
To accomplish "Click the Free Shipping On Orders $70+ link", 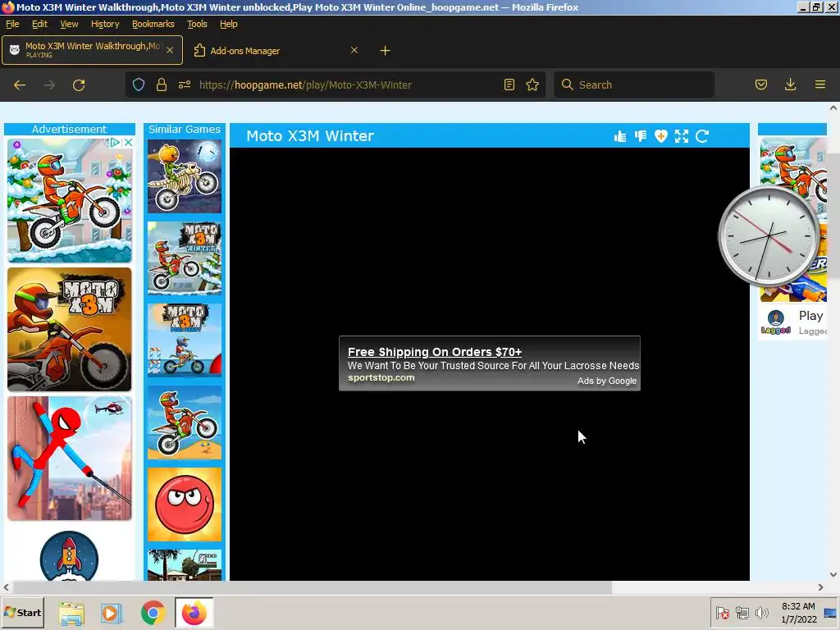I will click(435, 352).
